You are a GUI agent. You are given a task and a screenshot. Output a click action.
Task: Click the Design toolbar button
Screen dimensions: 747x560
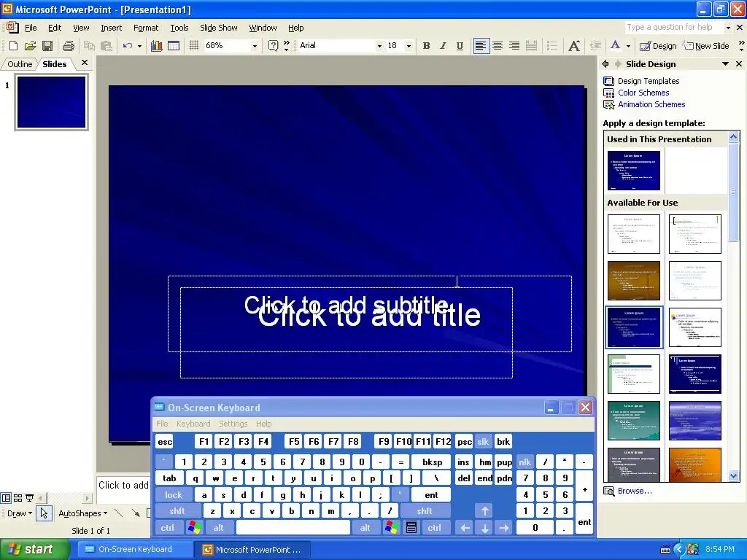[658, 46]
